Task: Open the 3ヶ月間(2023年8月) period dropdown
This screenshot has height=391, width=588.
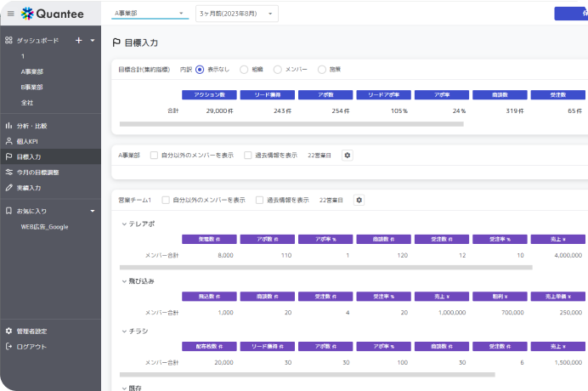Action: pos(236,14)
